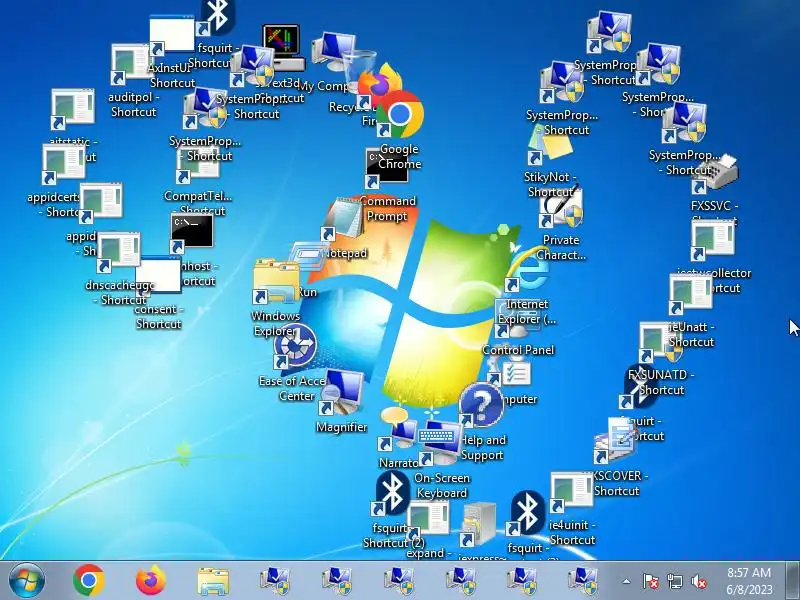Image resolution: width=800 pixels, height=600 pixels.
Task: Open Windows Explorer desktop shortcut
Action: [x=276, y=282]
